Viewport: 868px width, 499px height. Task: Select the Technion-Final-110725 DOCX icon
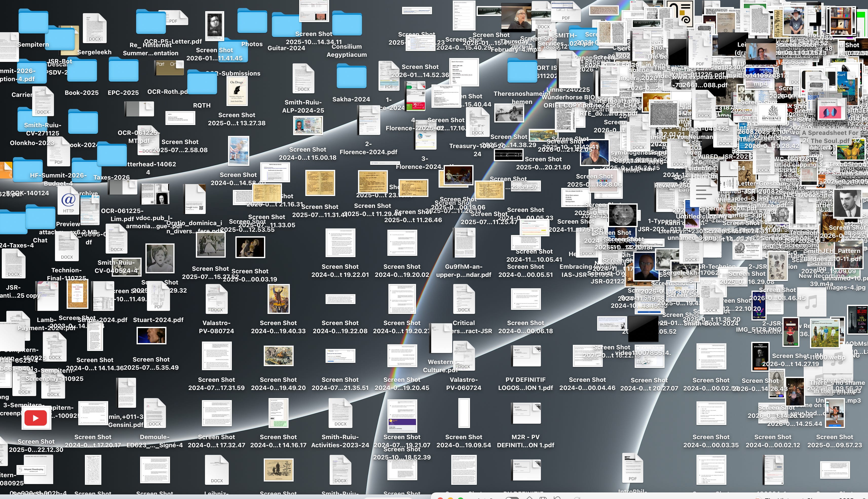[67, 246]
